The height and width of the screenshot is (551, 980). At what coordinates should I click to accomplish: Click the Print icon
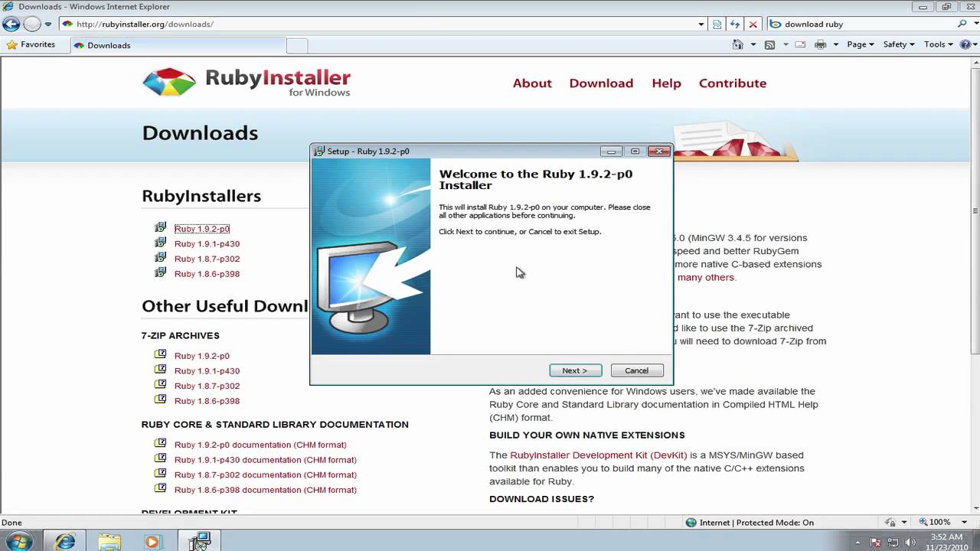821,44
